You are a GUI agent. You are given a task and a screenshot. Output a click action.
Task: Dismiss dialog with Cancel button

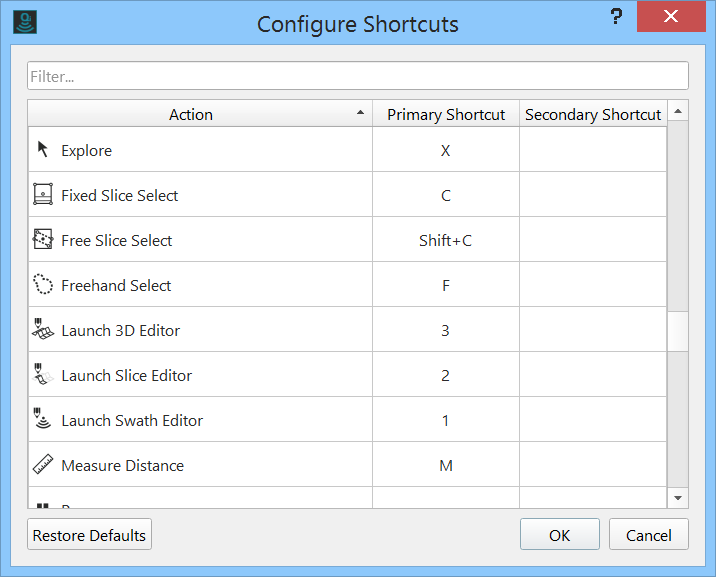point(648,535)
